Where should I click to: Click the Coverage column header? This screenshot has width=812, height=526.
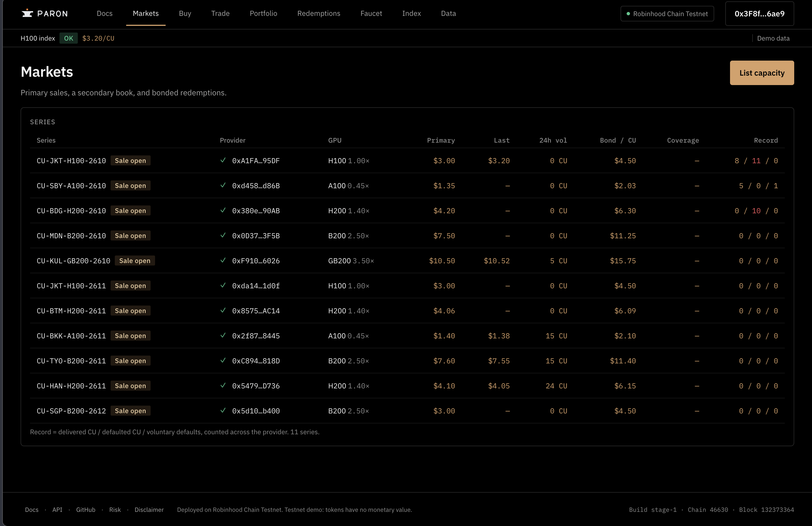[683, 140]
